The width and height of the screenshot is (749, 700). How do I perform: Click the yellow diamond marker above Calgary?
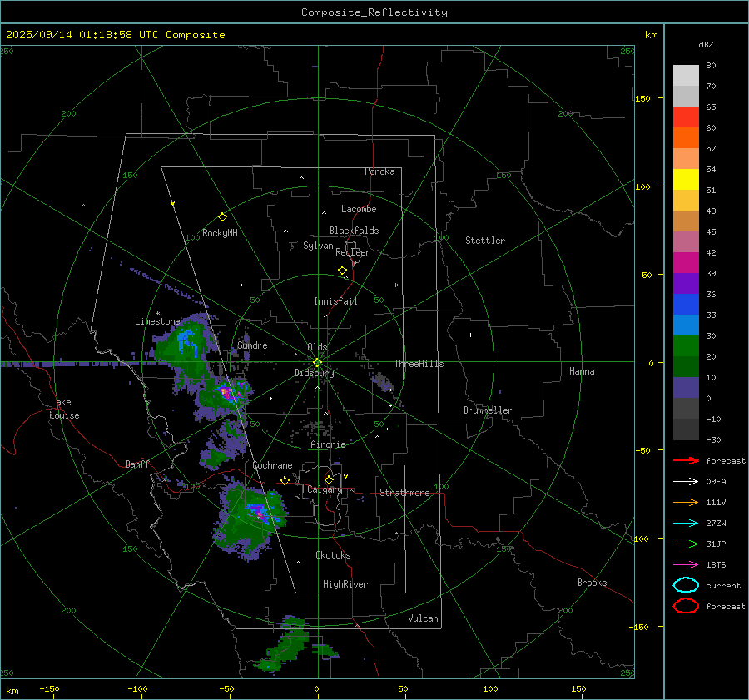pos(329,479)
